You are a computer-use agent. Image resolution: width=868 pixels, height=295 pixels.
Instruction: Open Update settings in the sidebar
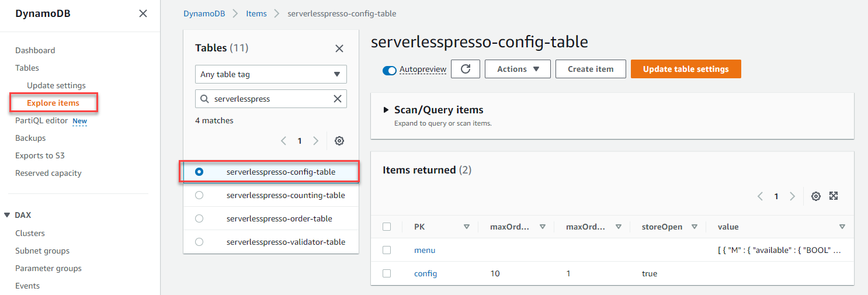tap(56, 85)
